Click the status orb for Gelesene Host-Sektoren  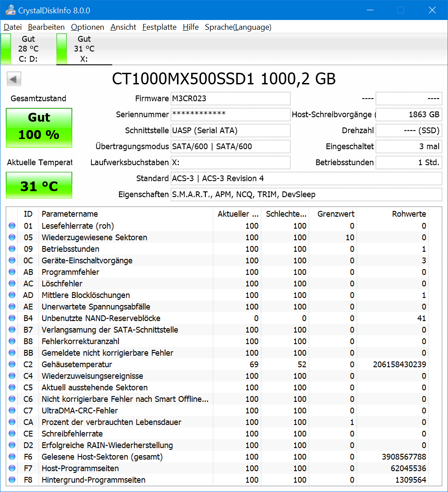tap(12, 456)
